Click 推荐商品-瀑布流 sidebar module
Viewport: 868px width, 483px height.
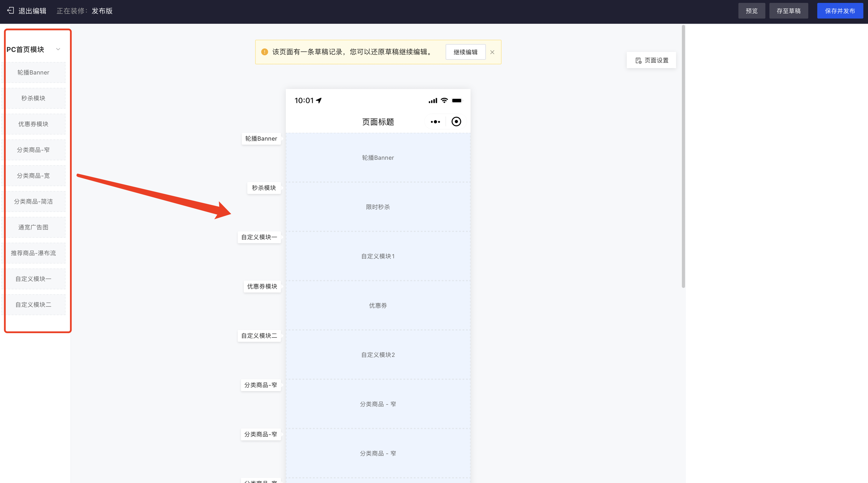coord(33,253)
